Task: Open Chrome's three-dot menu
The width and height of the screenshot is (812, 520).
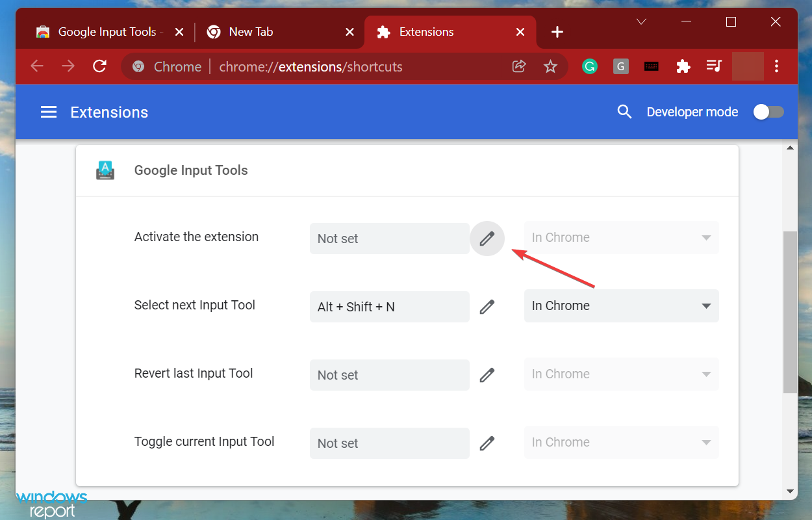Action: pyautogui.click(x=777, y=66)
